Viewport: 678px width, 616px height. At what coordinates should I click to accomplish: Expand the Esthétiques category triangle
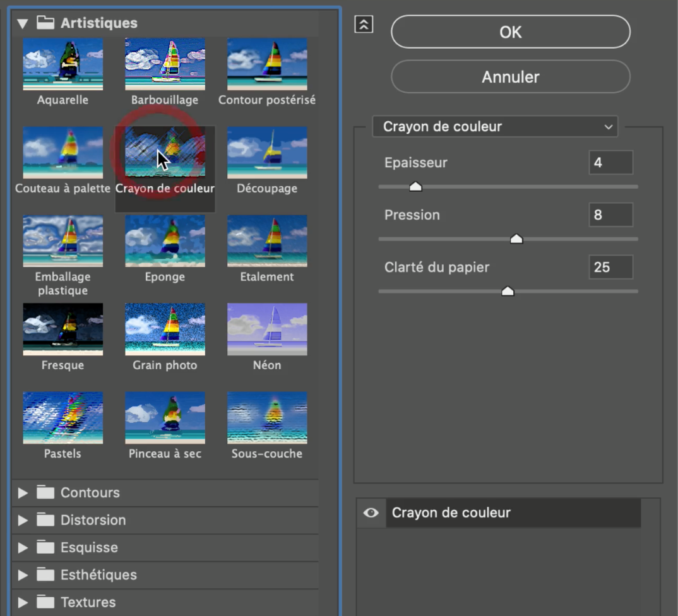[23, 575]
